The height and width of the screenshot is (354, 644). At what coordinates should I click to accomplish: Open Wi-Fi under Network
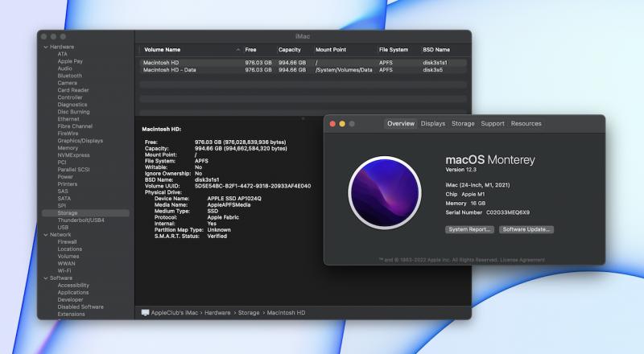tap(64, 271)
